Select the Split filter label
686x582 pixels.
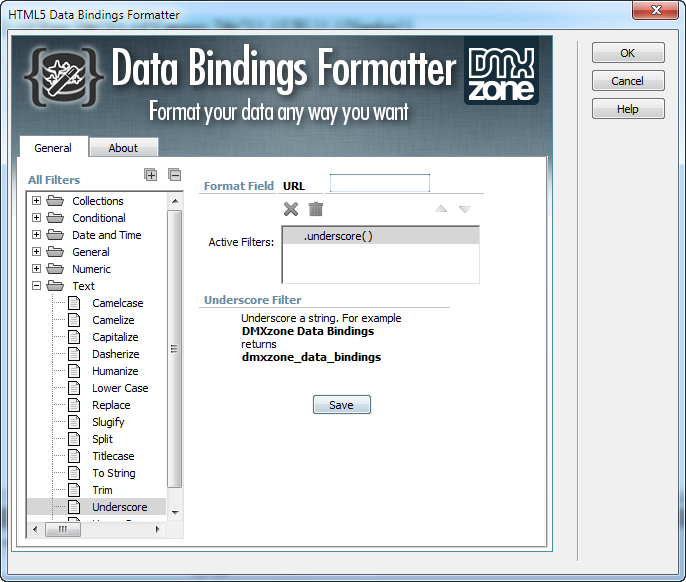click(x=102, y=439)
